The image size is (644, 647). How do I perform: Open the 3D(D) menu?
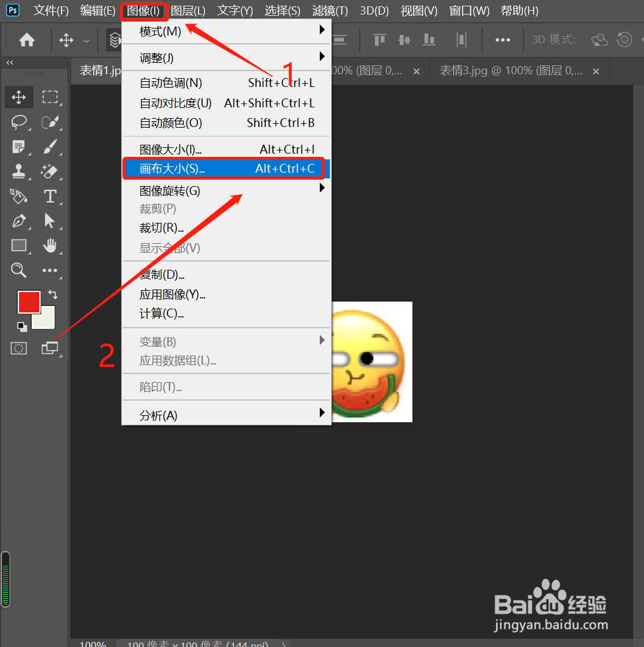click(x=374, y=11)
